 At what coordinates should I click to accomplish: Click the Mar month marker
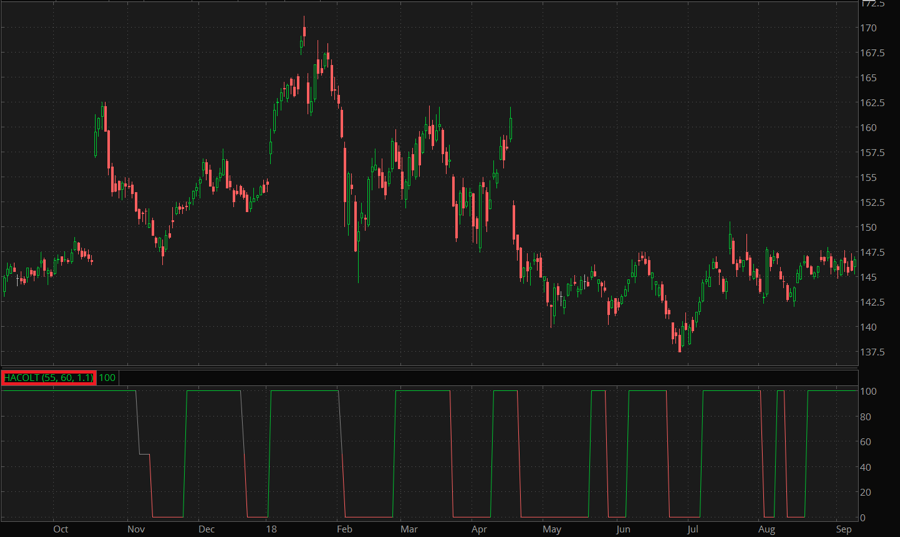point(408,528)
